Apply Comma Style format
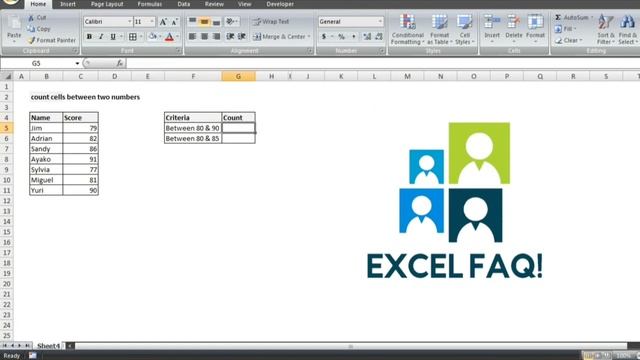The width and height of the screenshot is (640, 360). [353, 37]
